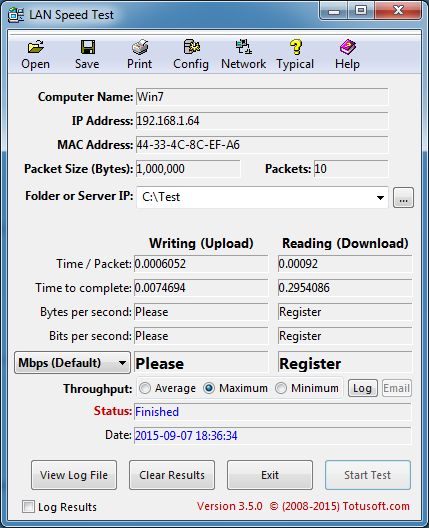This screenshot has width=429, height=528.
Task: Click the IP Address field 192.168.1.64
Action: (262, 121)
